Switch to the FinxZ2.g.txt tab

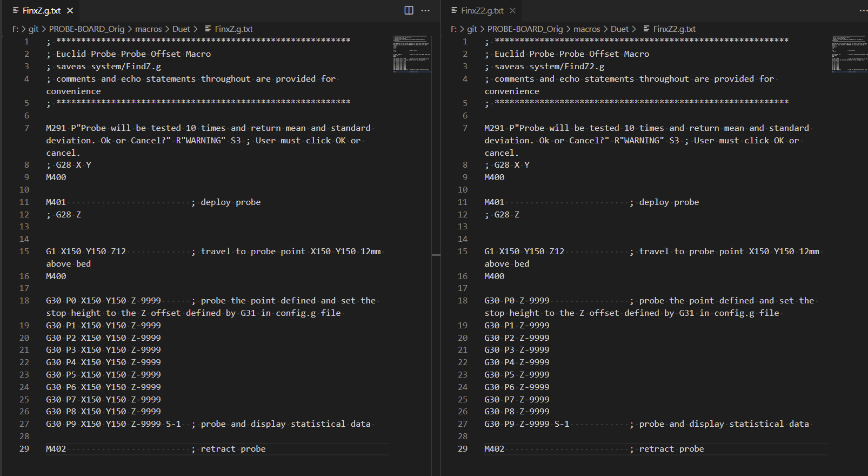(x=482, y=10)
